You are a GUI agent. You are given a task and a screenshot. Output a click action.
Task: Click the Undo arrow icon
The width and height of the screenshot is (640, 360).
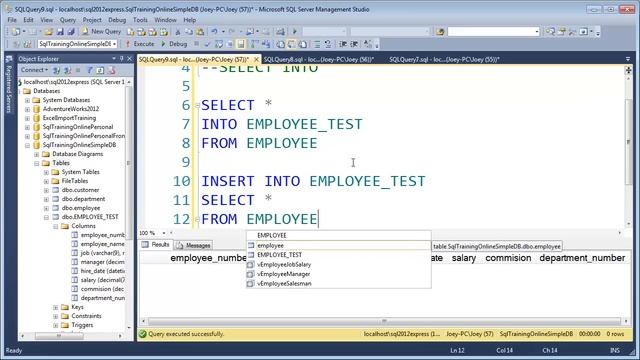click(x=214, y=31)
